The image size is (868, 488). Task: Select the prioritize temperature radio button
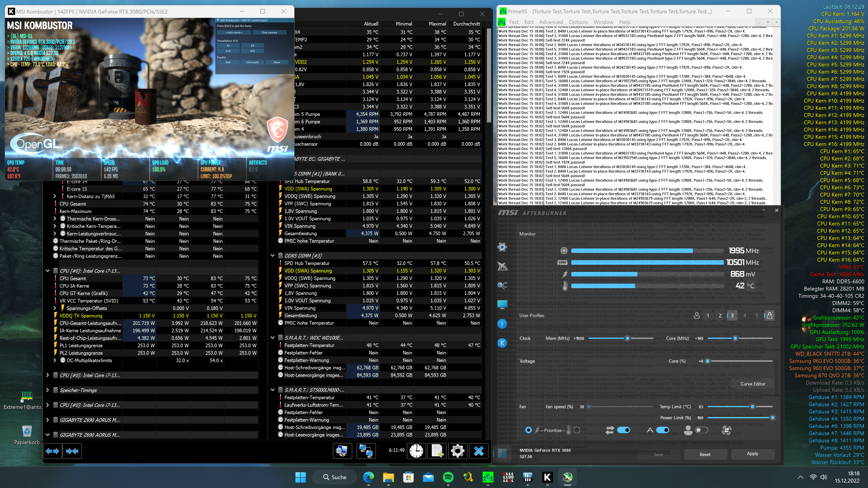(577, 430)
